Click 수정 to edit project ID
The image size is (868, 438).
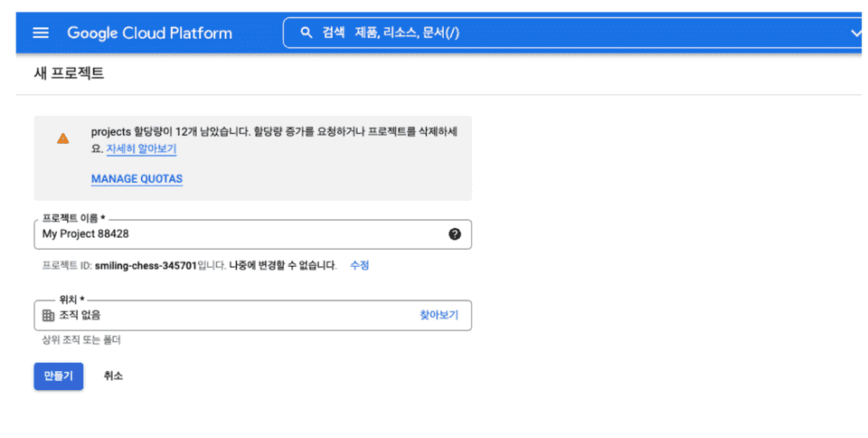(x=359, y=265)
